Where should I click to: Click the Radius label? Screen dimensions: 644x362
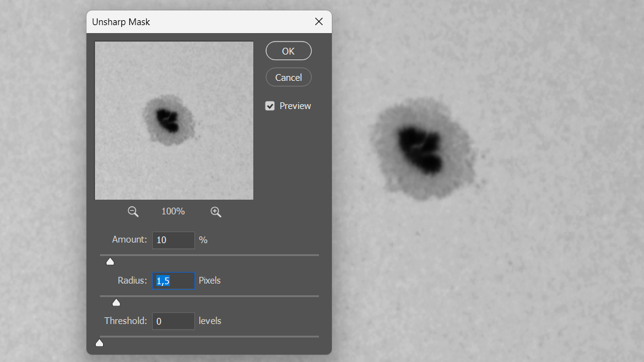click(x=132, y=281)
